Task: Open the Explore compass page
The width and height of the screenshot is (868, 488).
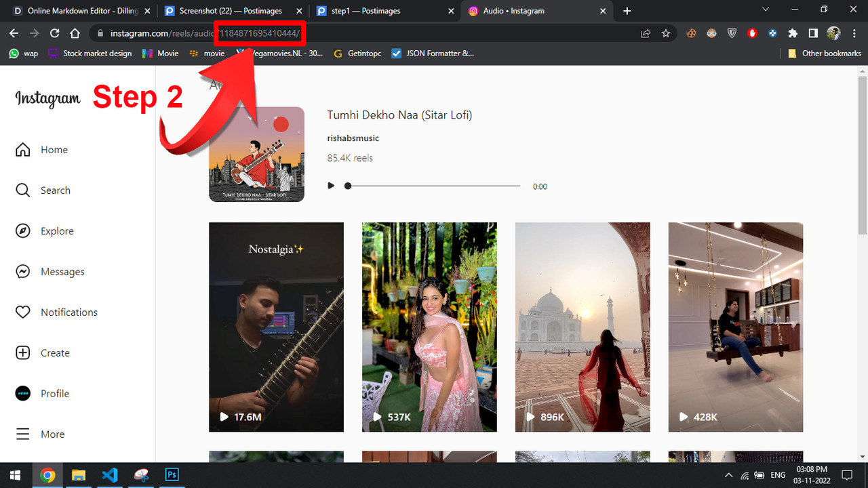Action: tap(44, 231)
